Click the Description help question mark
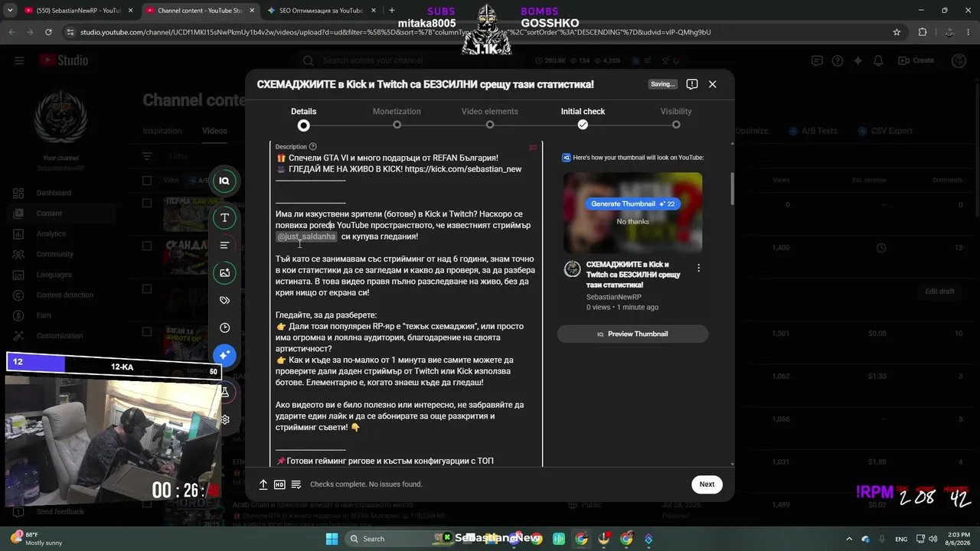This screenshot has width=980, height=551. tap(312, 146)
